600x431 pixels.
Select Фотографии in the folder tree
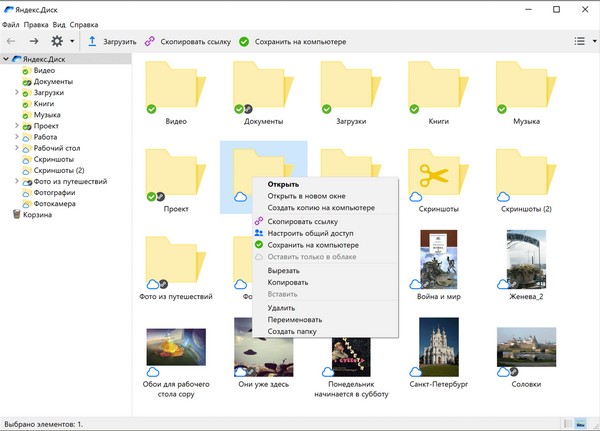pyautogui.click(x=54, y=193)
